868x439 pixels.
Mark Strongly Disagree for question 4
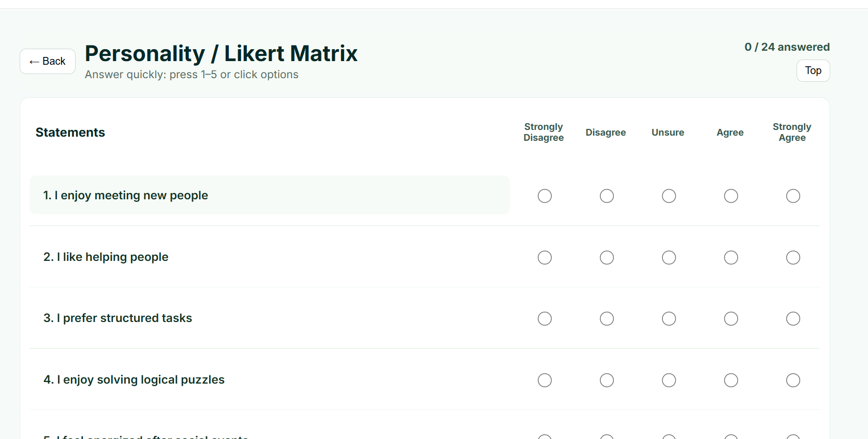(544, 380)
